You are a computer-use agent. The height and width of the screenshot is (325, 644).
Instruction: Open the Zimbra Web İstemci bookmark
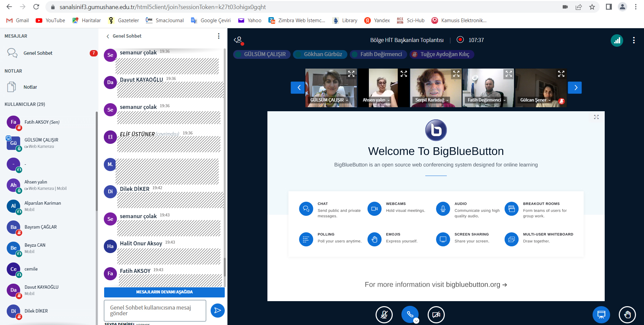click(297, 21)
